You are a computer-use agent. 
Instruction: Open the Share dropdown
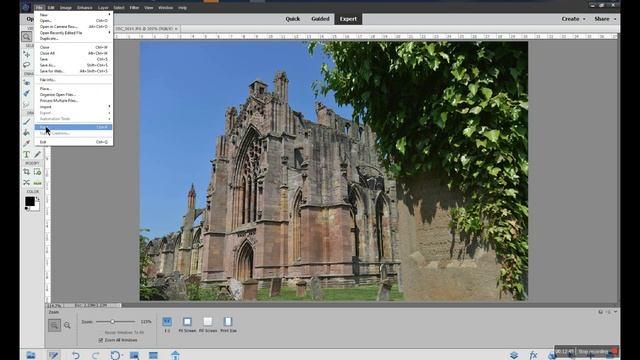605,19
